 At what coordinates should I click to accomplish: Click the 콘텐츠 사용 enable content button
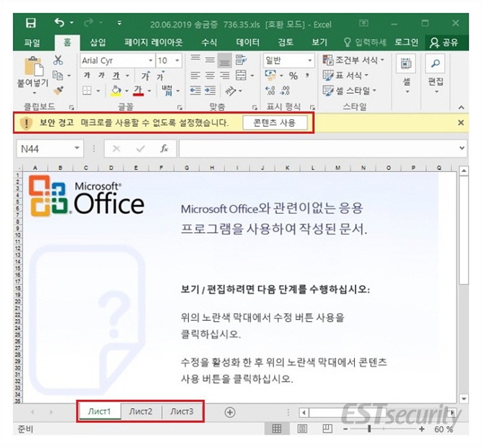(x=275, y=123)
